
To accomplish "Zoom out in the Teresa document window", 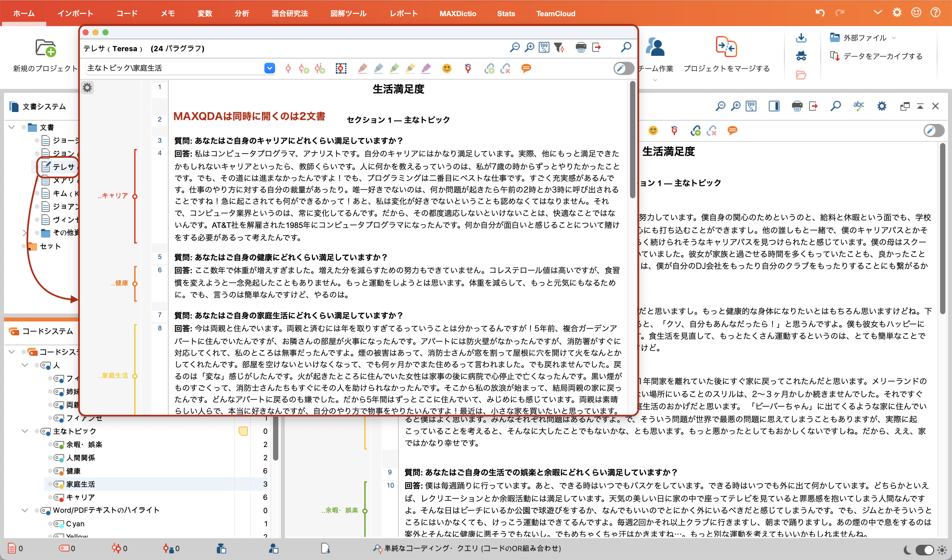I will coord(515,48).
